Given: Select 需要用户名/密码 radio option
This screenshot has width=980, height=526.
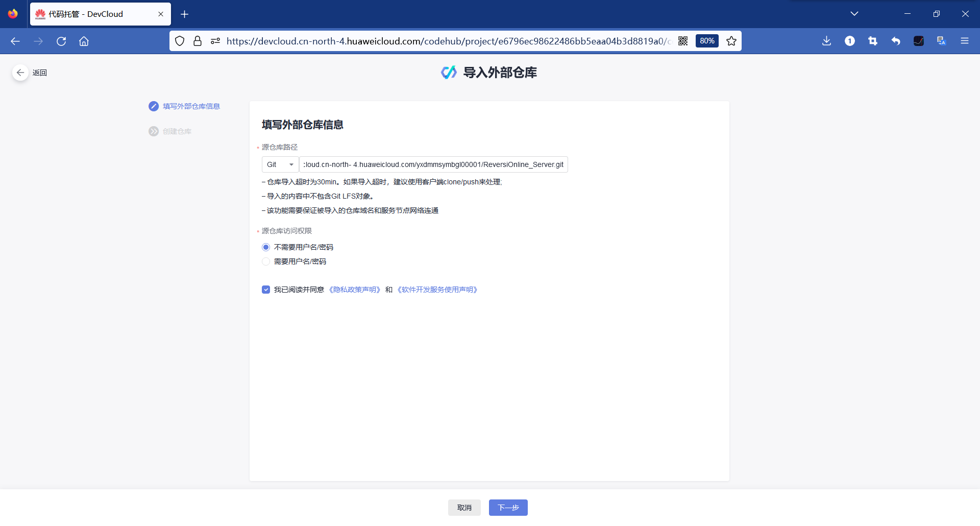Looking at the screenshot, I should (x=265, y=261).
